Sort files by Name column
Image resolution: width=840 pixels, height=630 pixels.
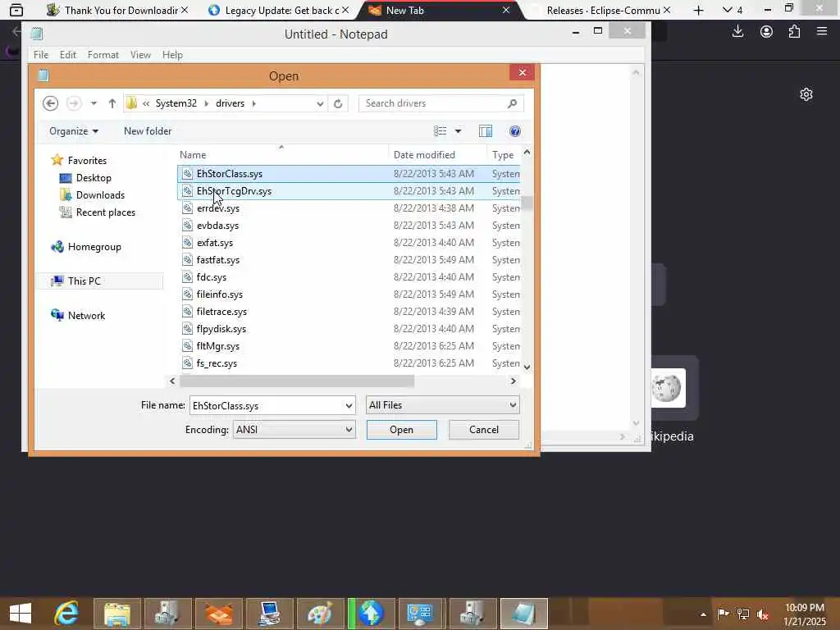pyautogui.click(x=282, y=155)
